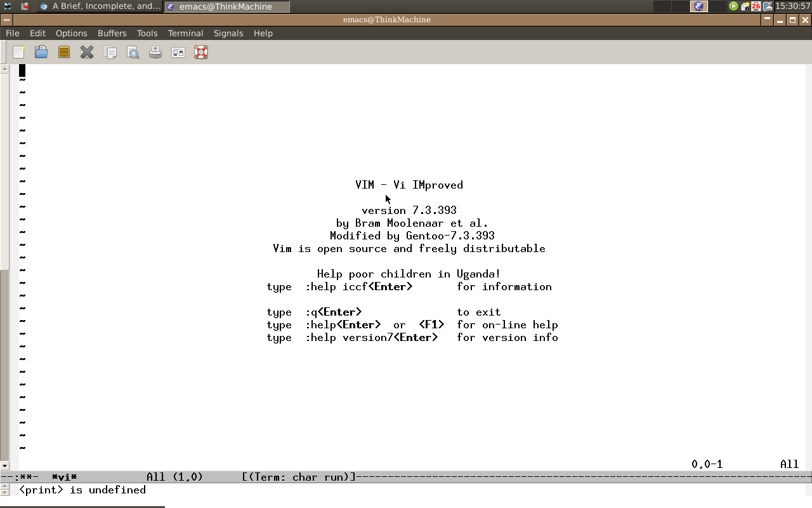The height and width of the screenshot is (508, 812).
Task: Select emacs@ThinkMachine taskbar entry
Action: (x=227, y=6)
